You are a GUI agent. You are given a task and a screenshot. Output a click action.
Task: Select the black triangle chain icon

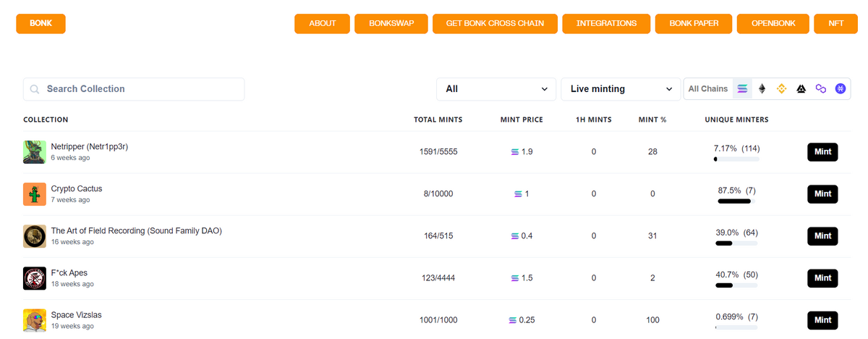click(x=801, y=89)
